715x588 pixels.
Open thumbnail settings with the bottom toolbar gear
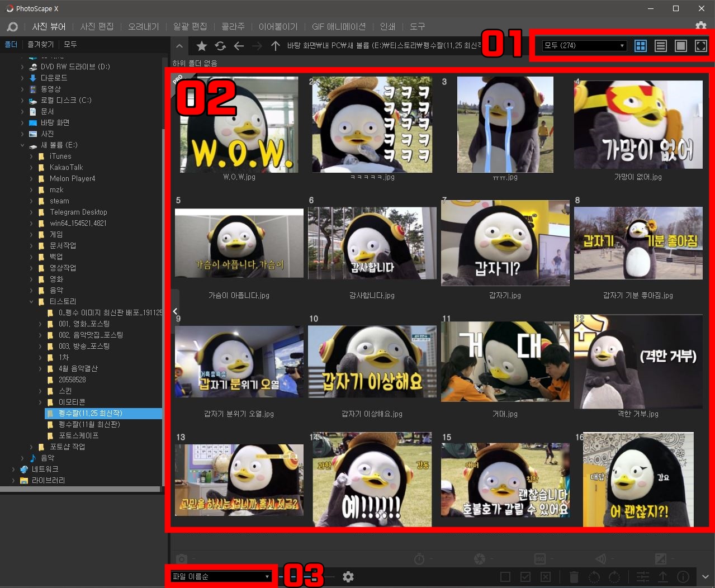pyautogui.click(x=348, y=577)
